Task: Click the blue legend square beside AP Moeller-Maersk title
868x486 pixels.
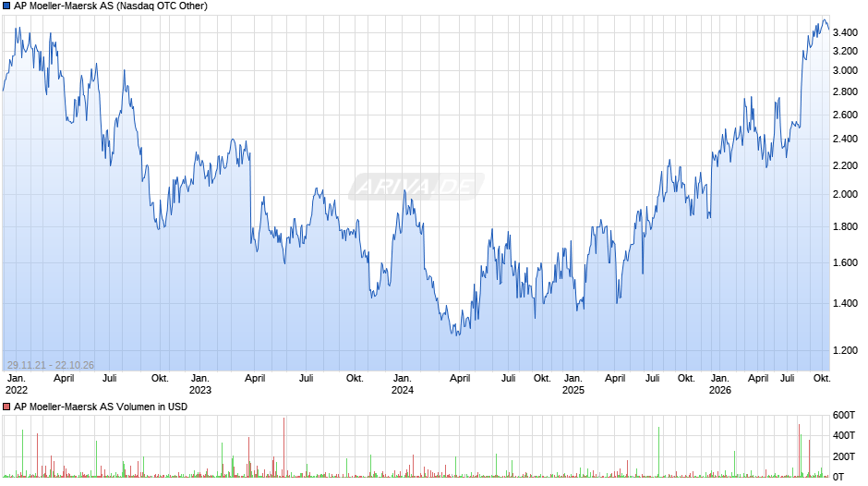Action: (6, 6)
